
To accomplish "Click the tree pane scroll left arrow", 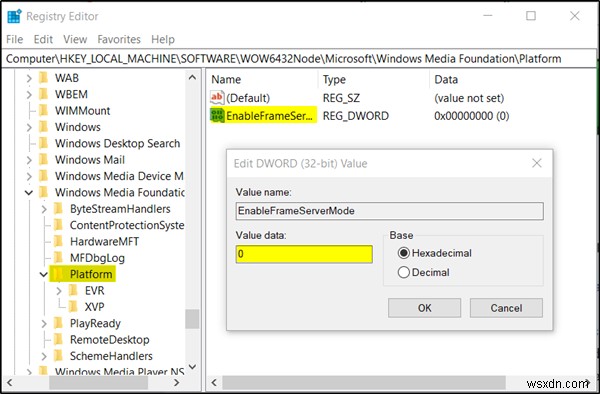I will (x=10, y=383).
